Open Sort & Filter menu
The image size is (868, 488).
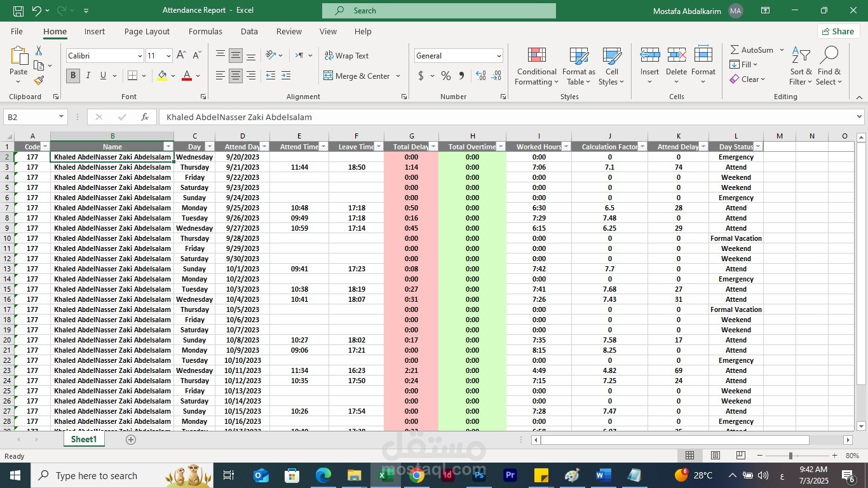[801, 66]
